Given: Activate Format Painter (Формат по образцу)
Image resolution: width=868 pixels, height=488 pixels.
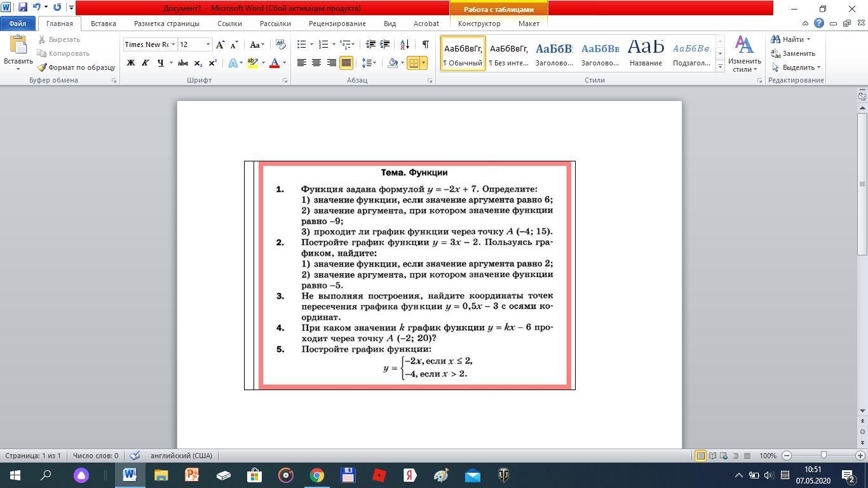Looking at the screenshot, I should [x=76, y=67].
